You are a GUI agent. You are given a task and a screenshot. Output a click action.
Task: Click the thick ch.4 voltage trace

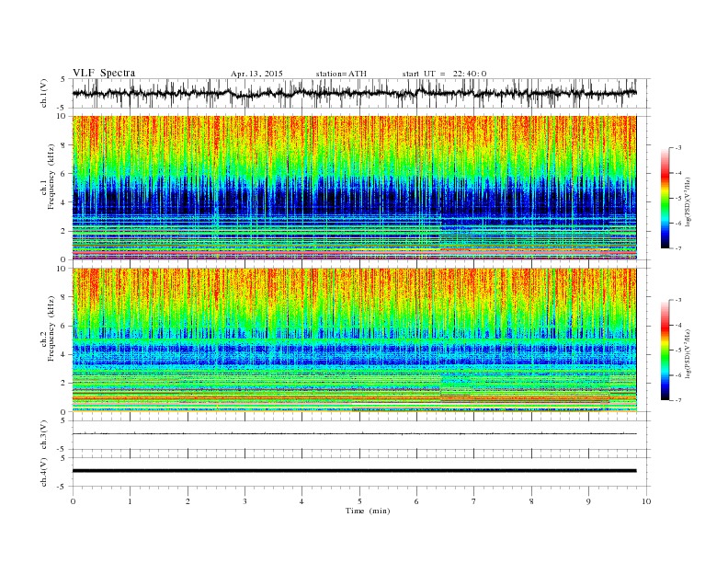[354, 471]
